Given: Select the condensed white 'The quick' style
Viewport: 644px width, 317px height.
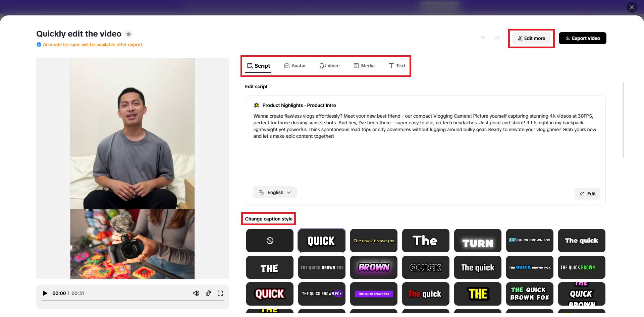Looking at the screenshot, I should tap(478, 267).
